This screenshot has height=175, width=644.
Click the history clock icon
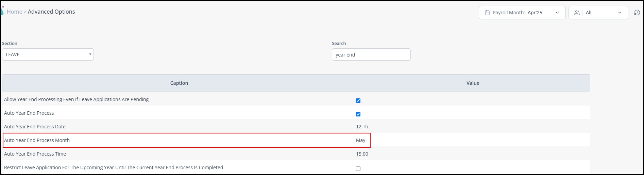(x=637, y=13)
